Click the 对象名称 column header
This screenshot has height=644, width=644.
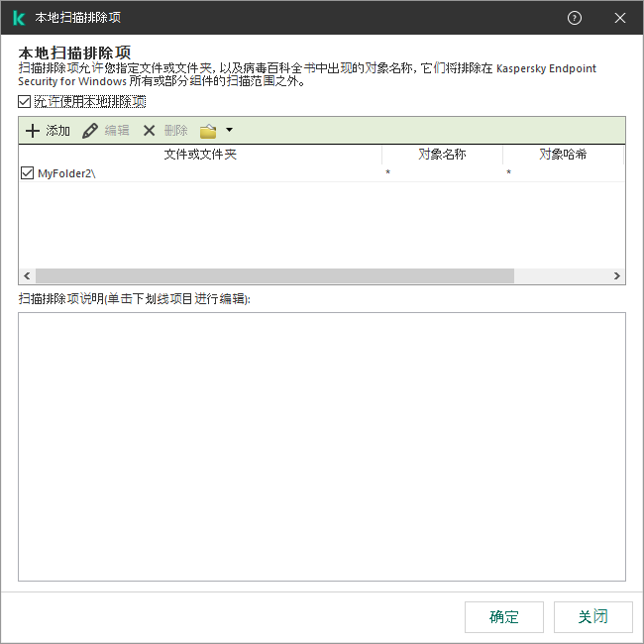pyautogui.click(x=442, y=155)
